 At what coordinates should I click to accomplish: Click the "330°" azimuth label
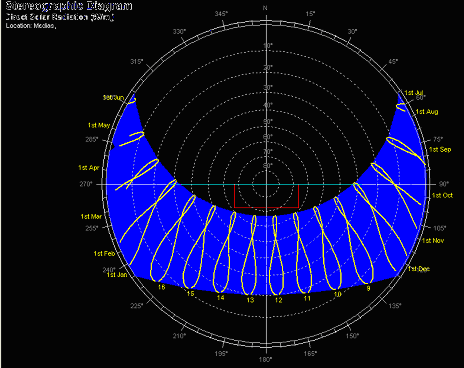pos(179,32)
